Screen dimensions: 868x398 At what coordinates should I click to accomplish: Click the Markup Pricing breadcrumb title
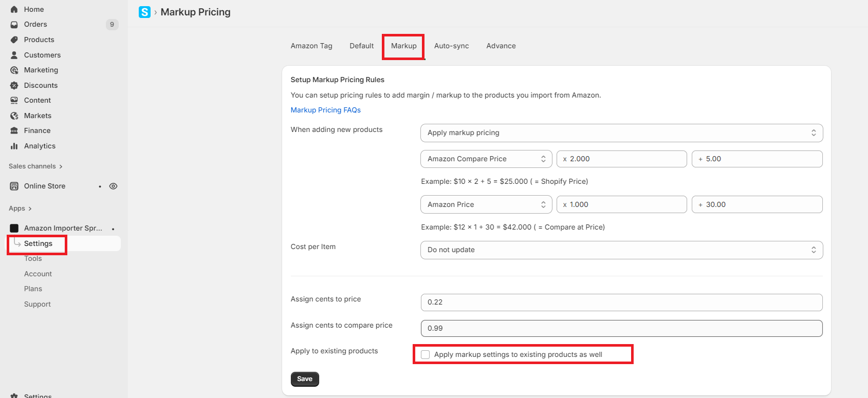195,12
